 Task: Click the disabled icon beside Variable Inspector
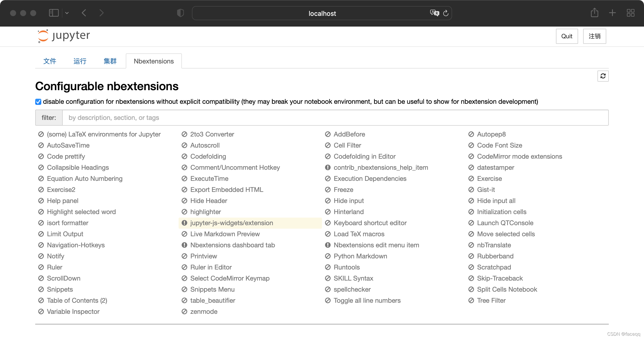41,312
